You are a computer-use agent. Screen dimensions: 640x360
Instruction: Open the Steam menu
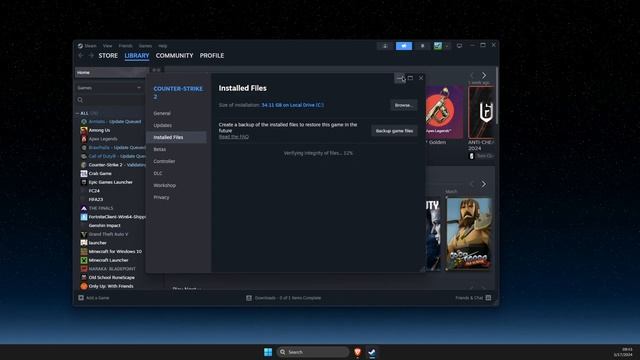point(90,46)
